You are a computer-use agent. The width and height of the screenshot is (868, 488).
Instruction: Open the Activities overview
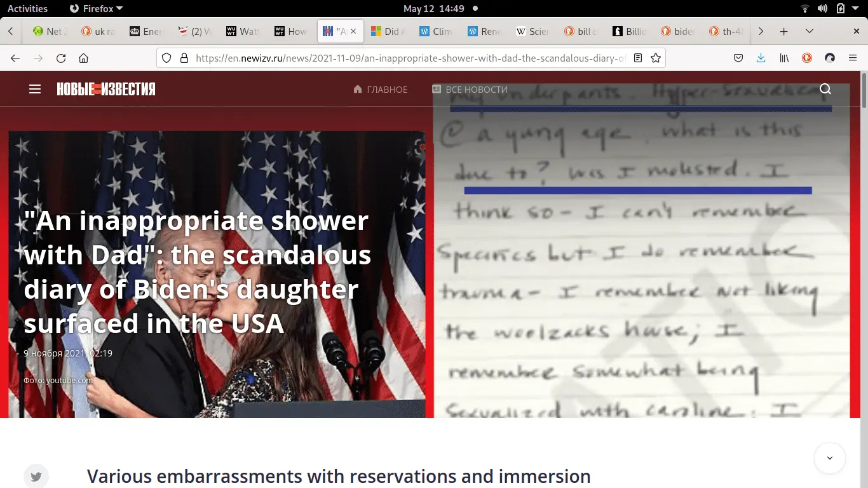coord(27,8)
